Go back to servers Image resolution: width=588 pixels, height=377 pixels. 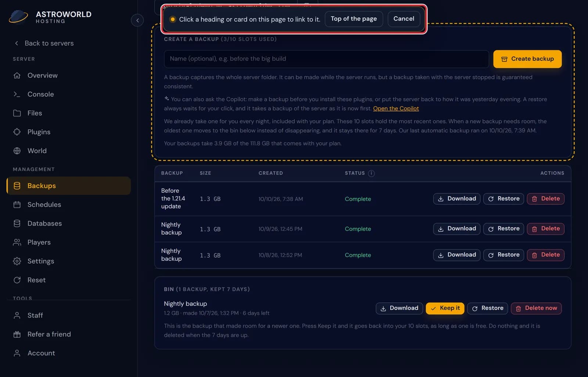pos(44,43)
